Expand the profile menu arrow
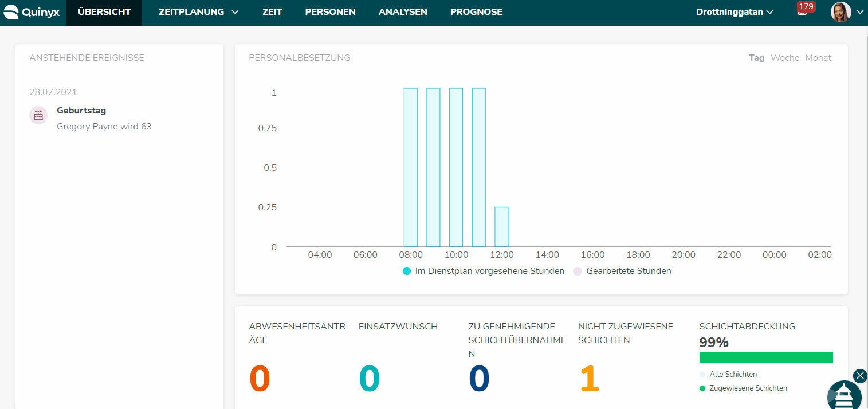This screenshot has width=868, height=409. tap(859, 12)
